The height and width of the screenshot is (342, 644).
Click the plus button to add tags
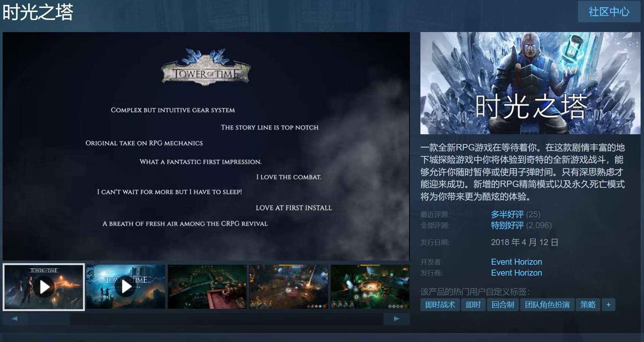(x=608, y=305)
